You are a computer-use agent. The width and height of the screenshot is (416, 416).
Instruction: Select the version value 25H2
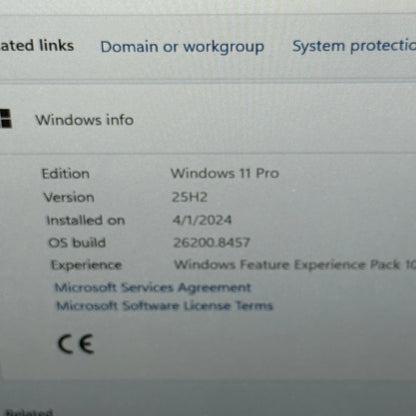(190, 197)
